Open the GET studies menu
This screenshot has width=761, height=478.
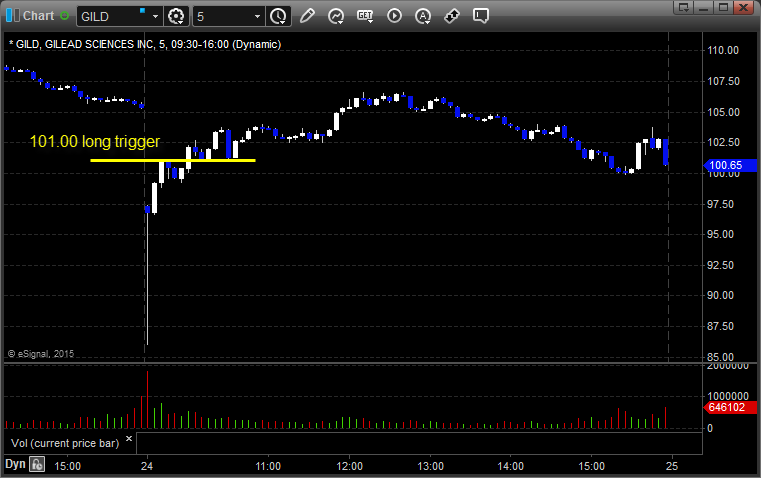pos(365,16)
